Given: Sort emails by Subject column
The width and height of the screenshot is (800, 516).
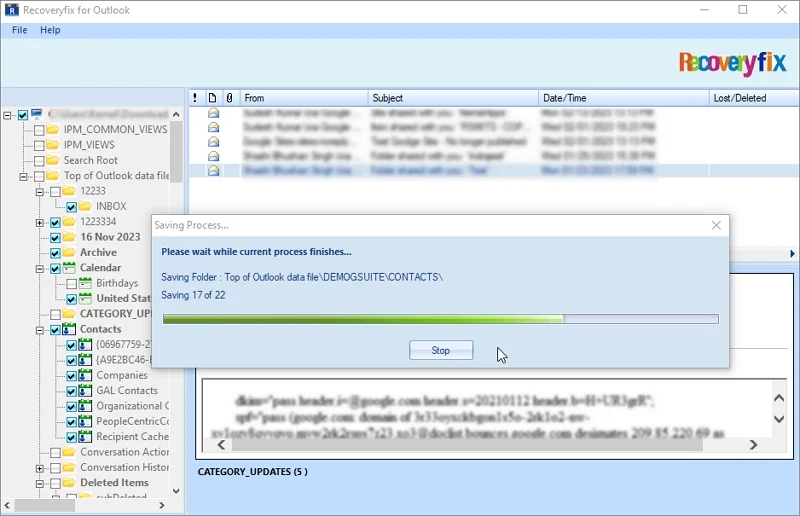Looking at the screenshot, I should click(453, 98).
